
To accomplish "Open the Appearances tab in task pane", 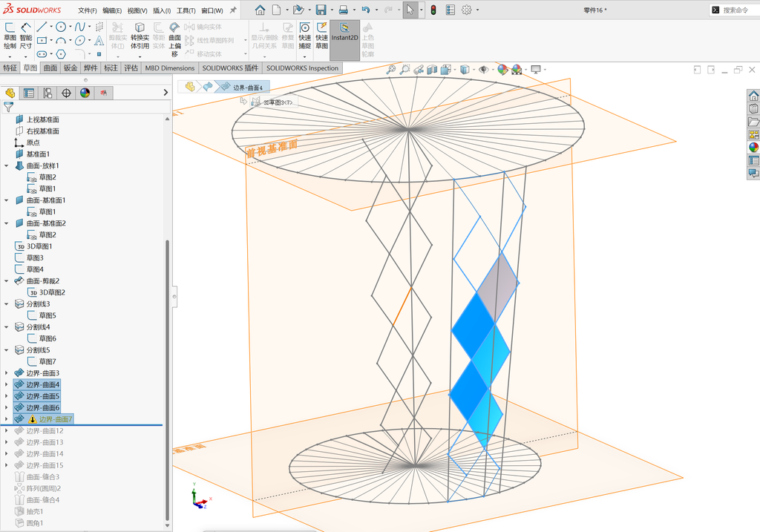I will coord(754,148).
